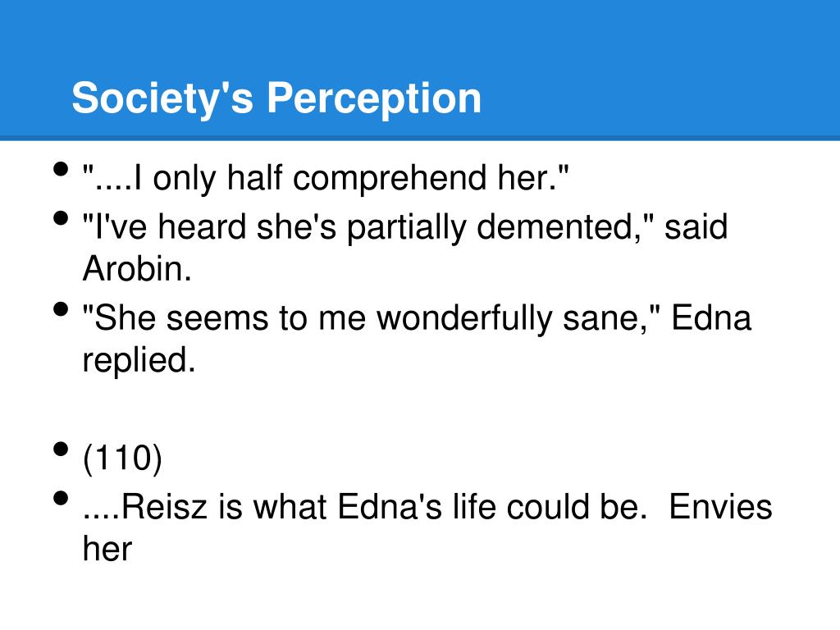
Task: Click the word 'Arobin.' on second line
Action: click(137, 269)
